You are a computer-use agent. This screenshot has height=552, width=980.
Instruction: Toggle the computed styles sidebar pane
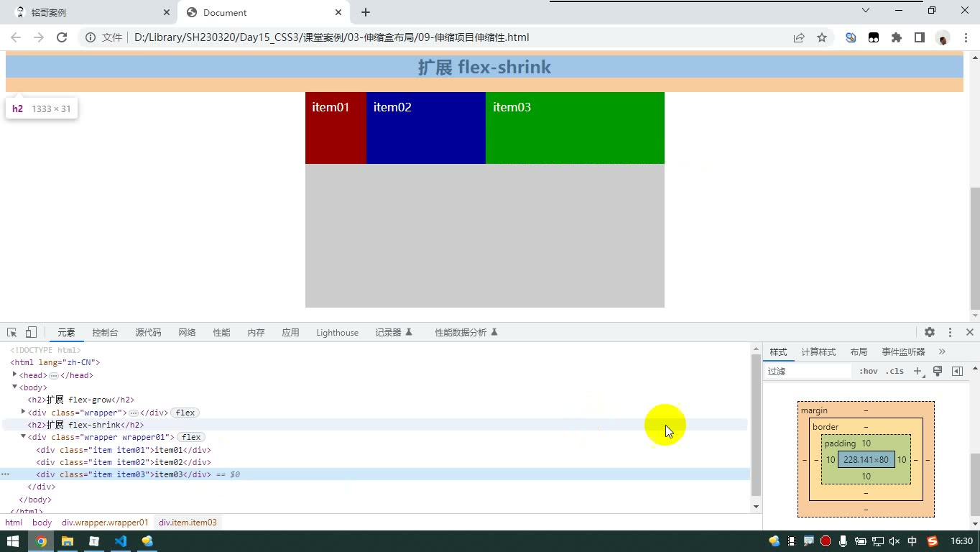point(957,371)
